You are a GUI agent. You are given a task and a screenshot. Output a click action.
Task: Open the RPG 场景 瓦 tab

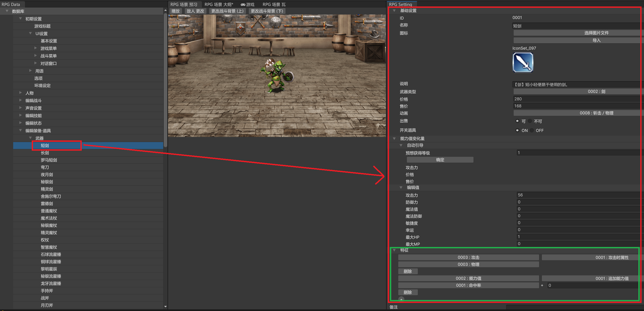click(274, 4)
